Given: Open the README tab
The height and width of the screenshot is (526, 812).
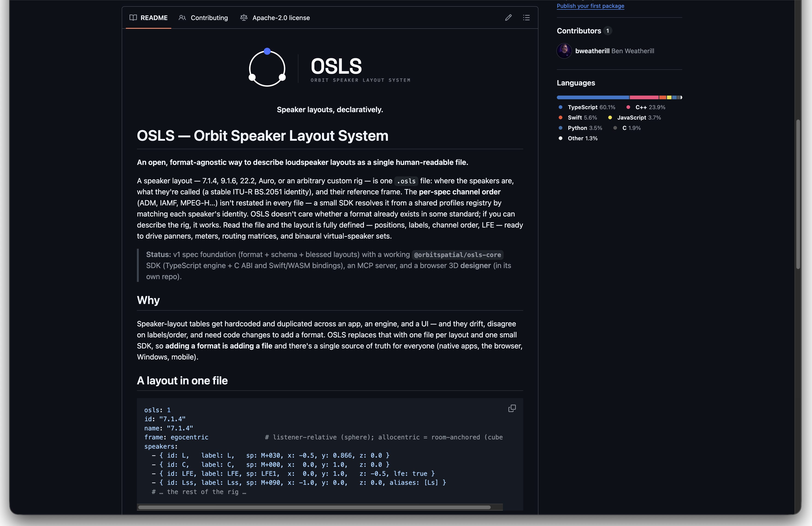Looking at the screenshot, I should (x=148, y=18).
